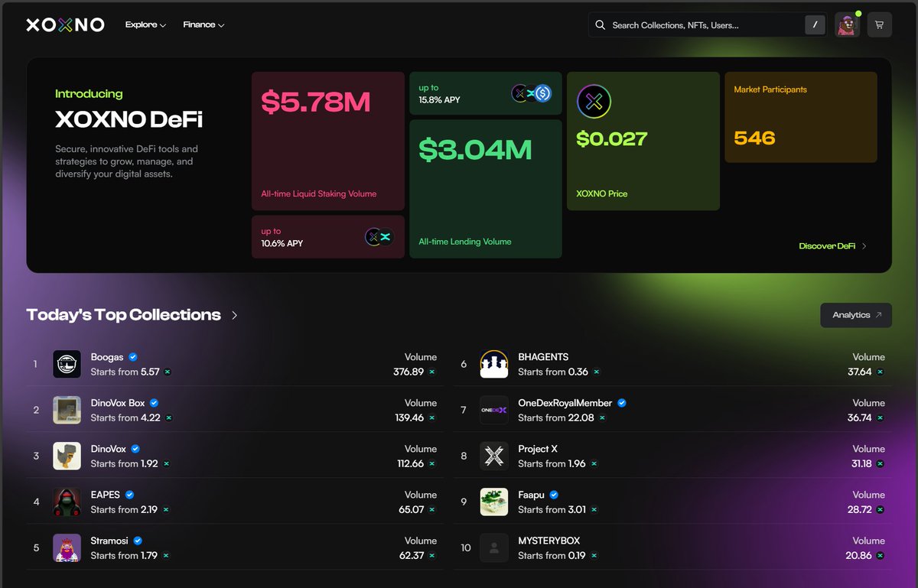
Task: Click the Starts from 3.01 text
Action: tap(552, 509)
